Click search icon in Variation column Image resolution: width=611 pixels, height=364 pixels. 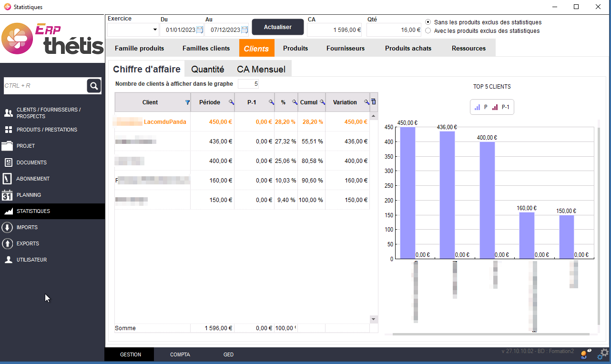tap(367, 102)
